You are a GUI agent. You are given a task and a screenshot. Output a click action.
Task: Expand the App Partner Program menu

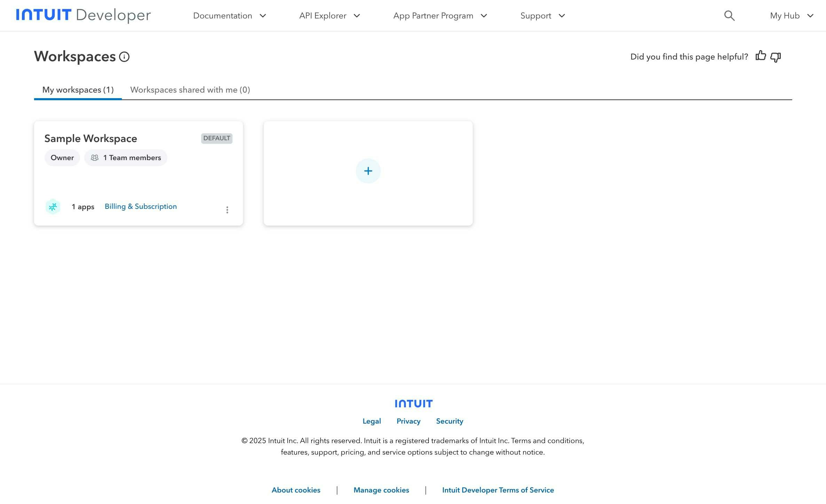440,16
